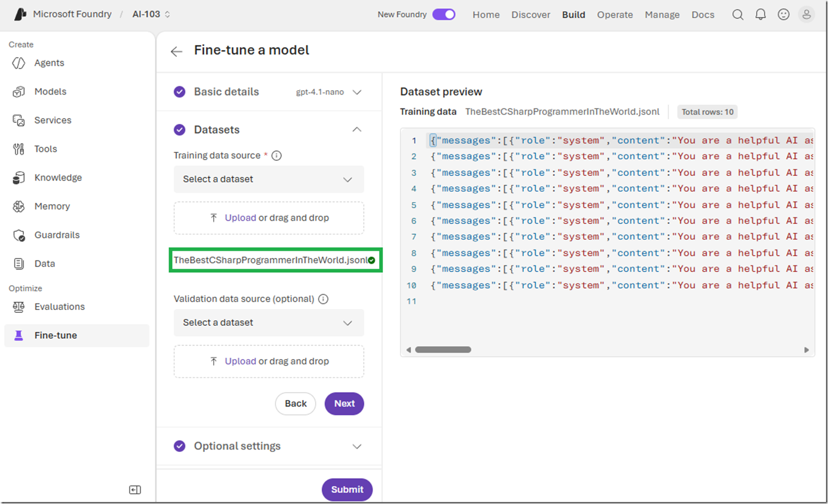Click the Services sidebar icon
The width and height of the screenshot is (828, 504).
click(19, 120)
